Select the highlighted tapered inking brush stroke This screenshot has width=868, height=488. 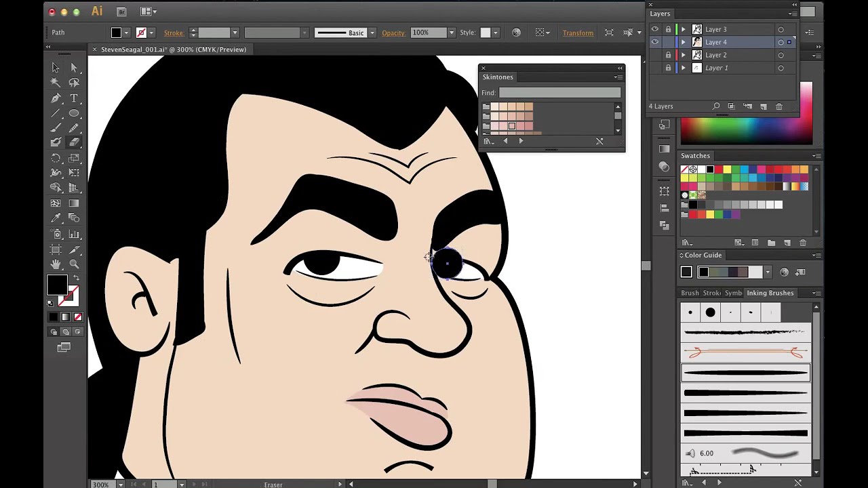[745, 372]
